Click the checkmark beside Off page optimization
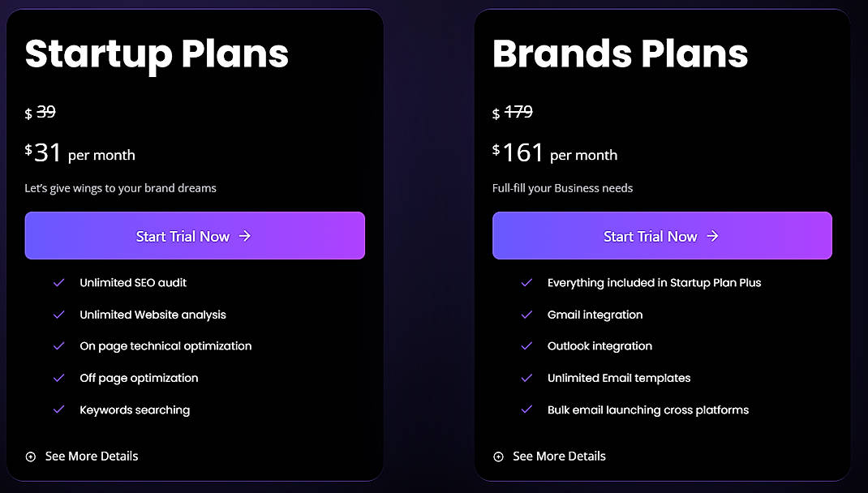The height and width of the screenshot is (493, 868). pyautogui.click(x=58, y=379)
